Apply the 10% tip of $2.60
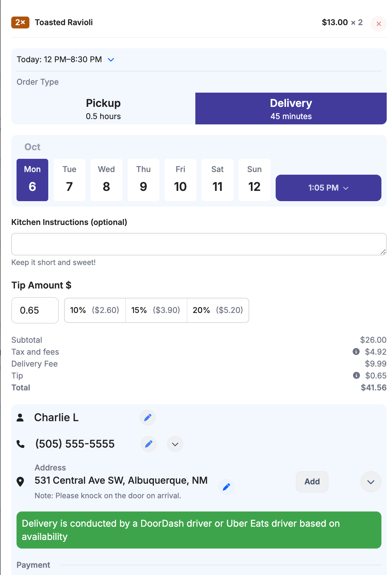The image size is (392, 575). click(95, 310)
